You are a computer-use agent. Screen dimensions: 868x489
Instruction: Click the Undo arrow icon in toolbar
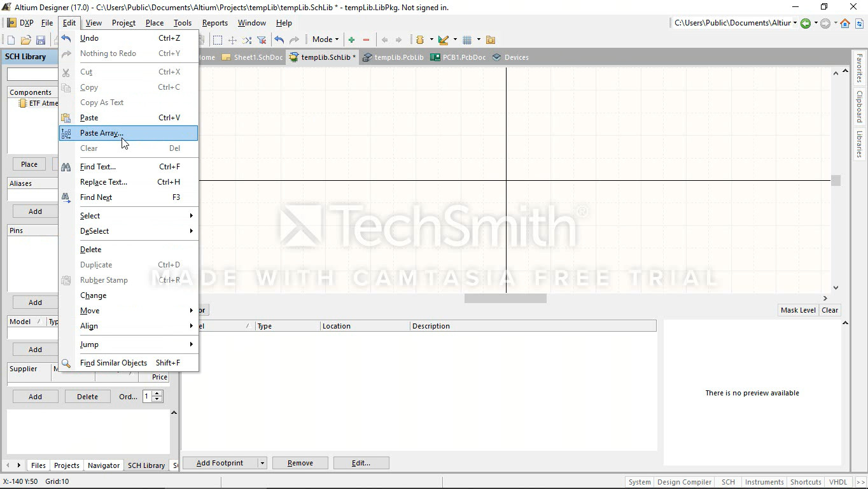point(279,39)
